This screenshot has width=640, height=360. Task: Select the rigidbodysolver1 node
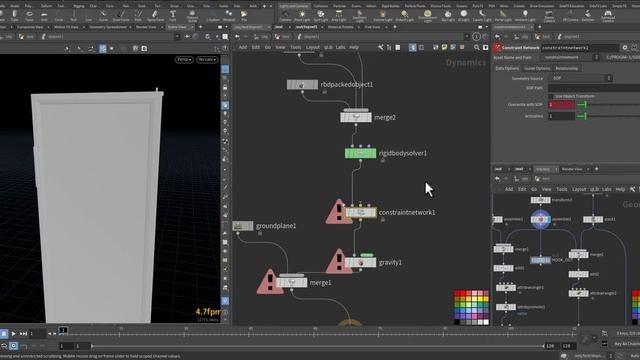(360, 153)
